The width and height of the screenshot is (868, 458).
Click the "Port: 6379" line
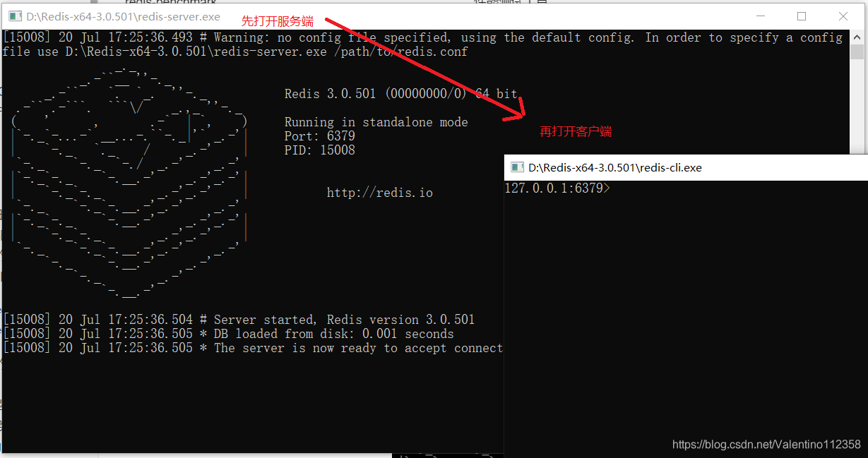(320, 136)
